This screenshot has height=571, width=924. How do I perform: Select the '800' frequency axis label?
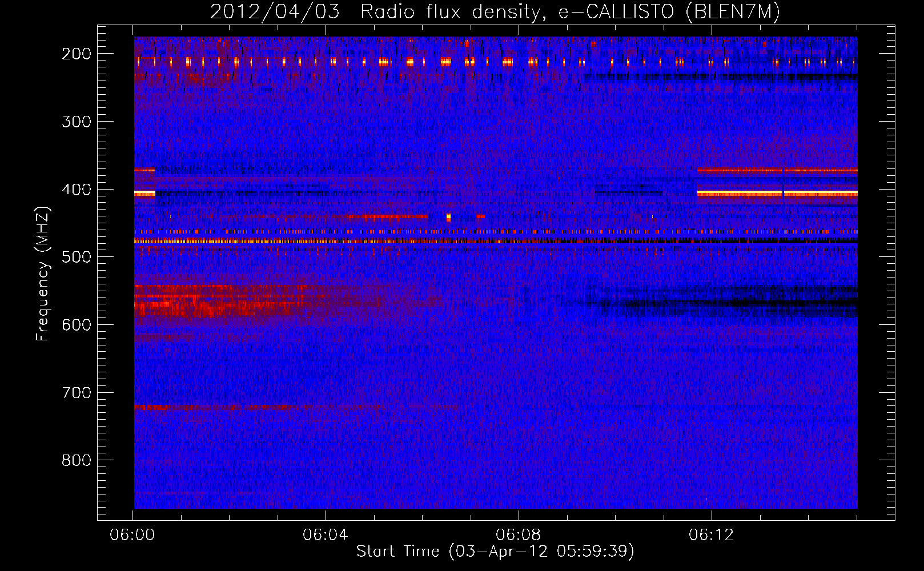click(77, 460)
